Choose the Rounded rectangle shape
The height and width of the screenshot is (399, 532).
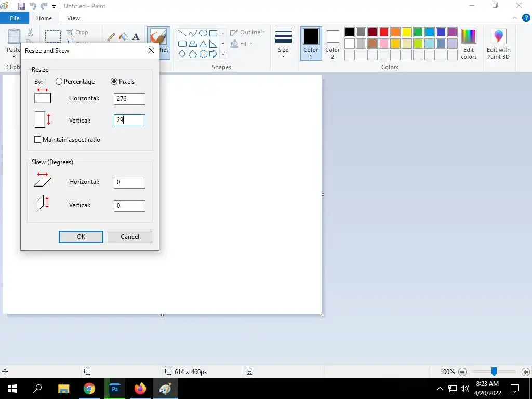[x=182, y=44]
